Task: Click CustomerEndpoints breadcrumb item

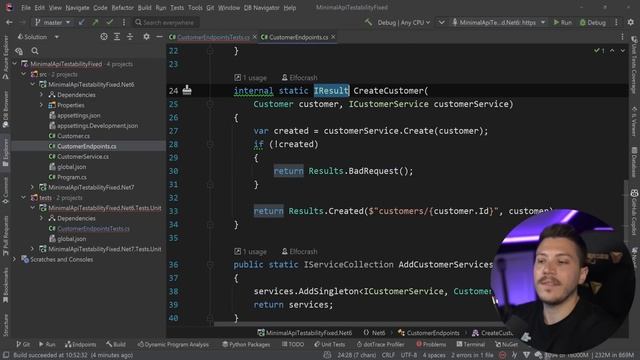Action: click(x=428, y=333)
